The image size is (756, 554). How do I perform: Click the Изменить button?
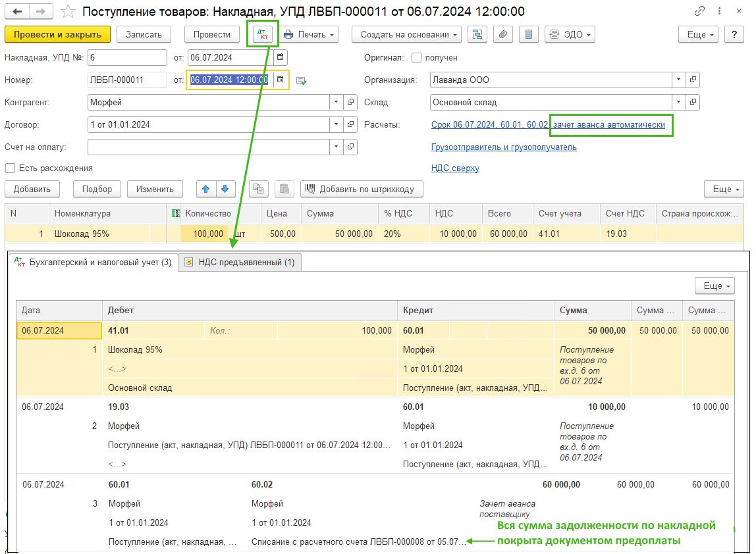point(155,189)
